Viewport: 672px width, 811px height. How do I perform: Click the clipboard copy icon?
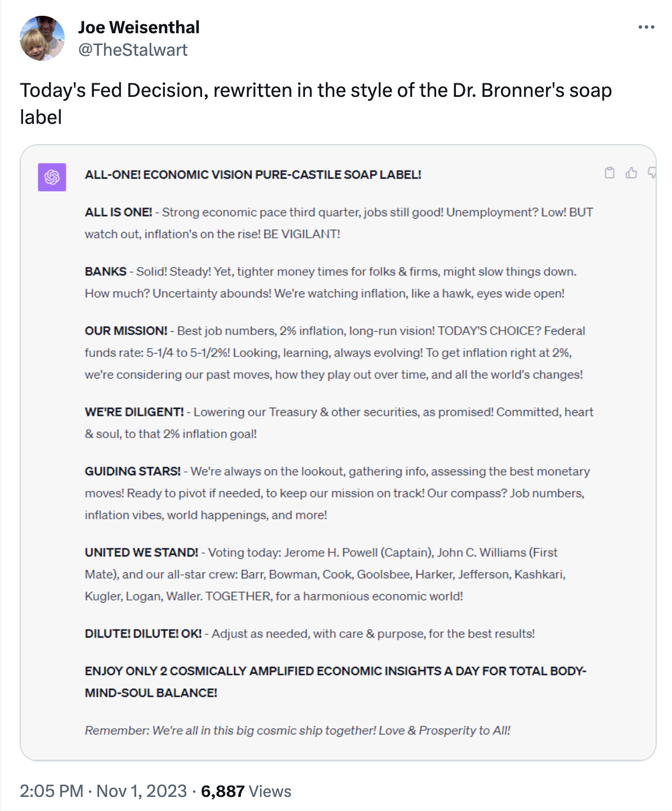(x=610, y=173)
